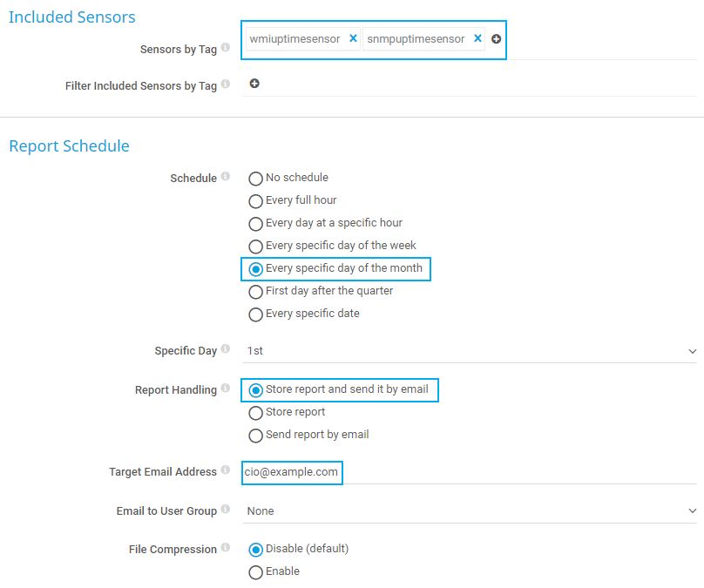This screenshot has width=704, height=588.
Task: Open the Specific Day dropdown
Action: click(x=469, y=351)
